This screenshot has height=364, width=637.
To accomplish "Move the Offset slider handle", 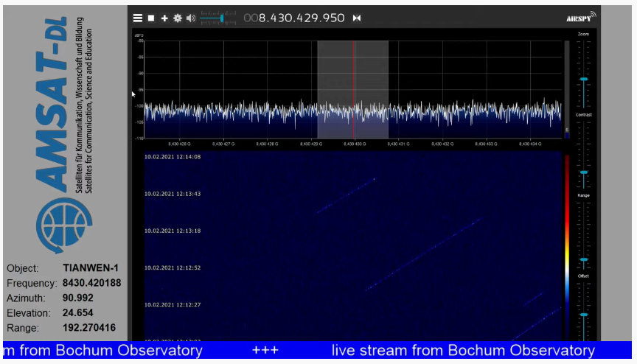I will tap(584, 315).
